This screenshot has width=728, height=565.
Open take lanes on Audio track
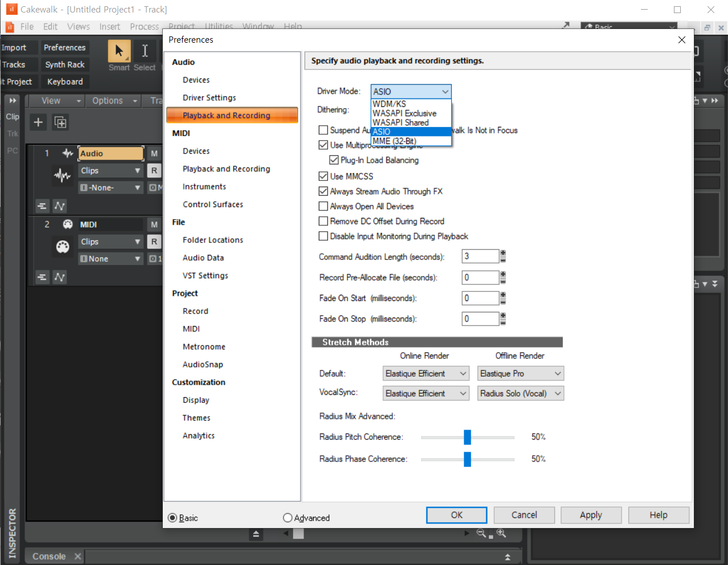pos(42,205)
